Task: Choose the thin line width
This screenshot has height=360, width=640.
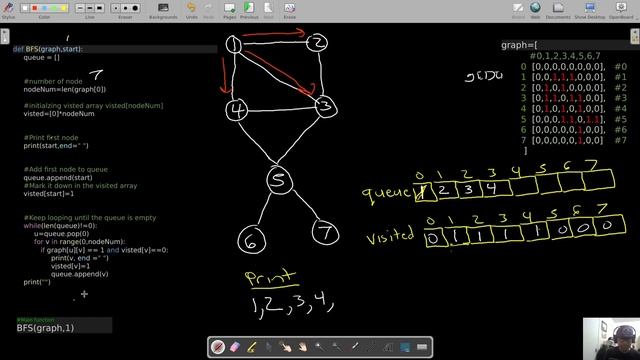Action: [80, 8]
